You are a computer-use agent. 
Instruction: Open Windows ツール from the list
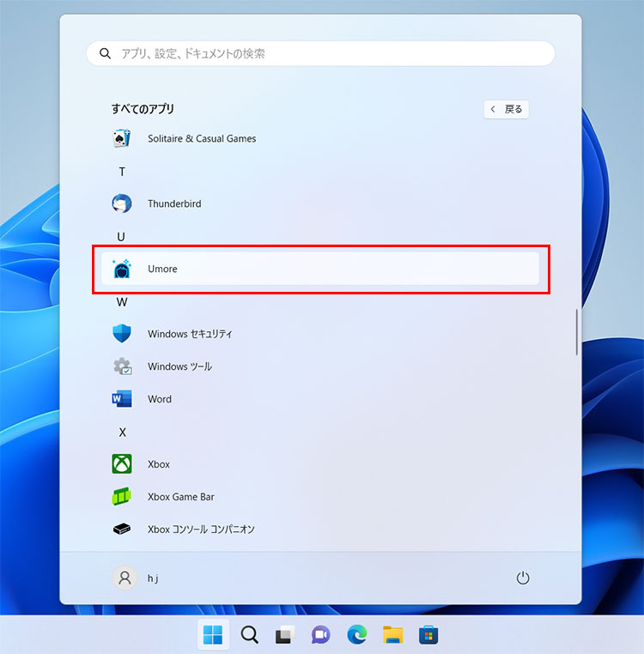click(179, 366)
